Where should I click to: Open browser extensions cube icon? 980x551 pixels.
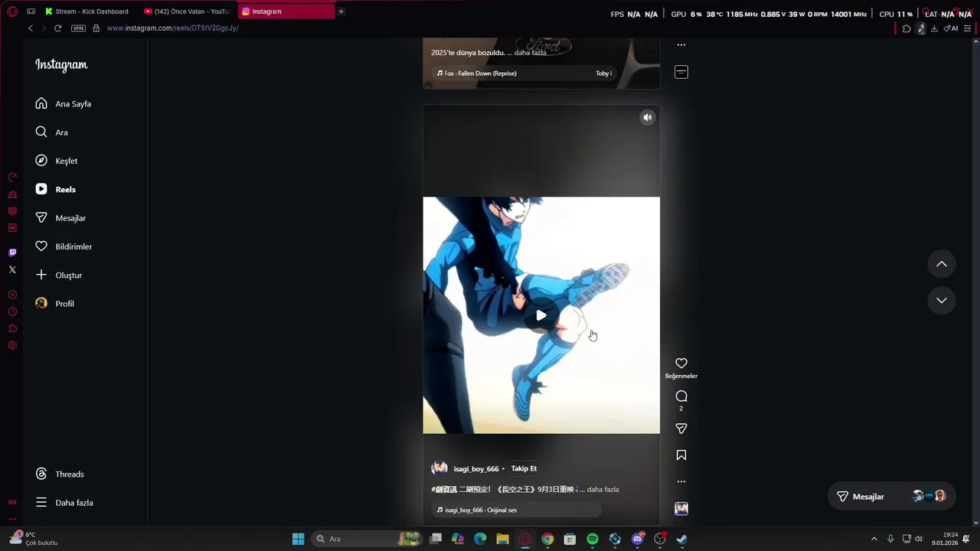coord(906,28)
